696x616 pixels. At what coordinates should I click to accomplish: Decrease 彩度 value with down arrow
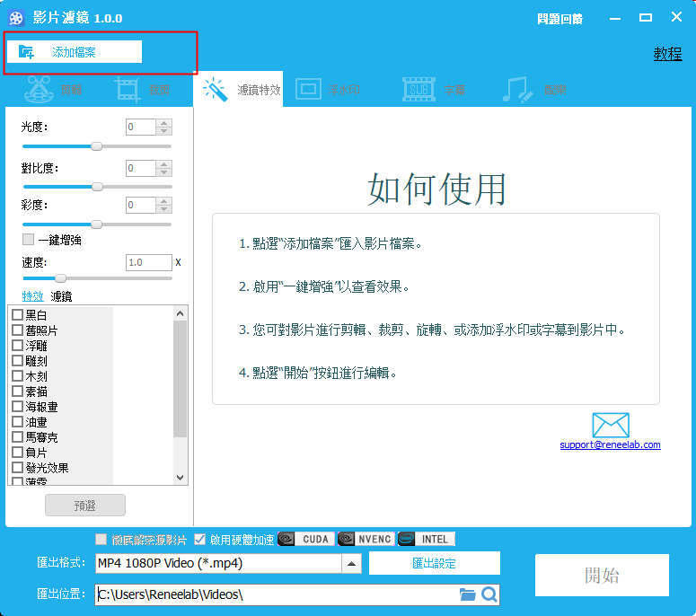coord(164,209)
